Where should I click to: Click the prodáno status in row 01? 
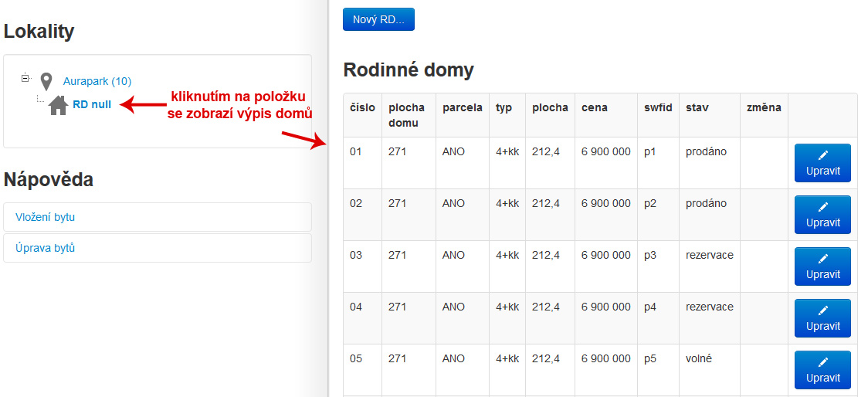click(x=706, y=152)
